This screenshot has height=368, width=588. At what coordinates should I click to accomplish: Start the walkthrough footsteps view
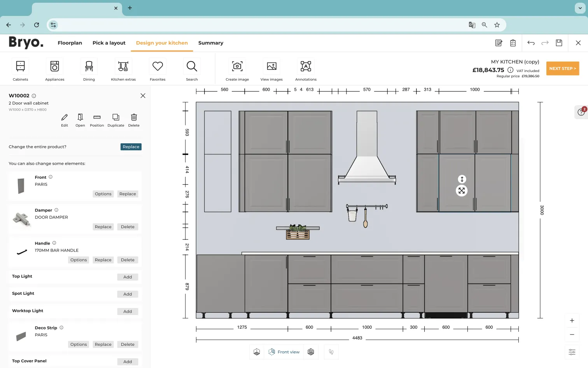pyautogui.click(x=331, y=352)
